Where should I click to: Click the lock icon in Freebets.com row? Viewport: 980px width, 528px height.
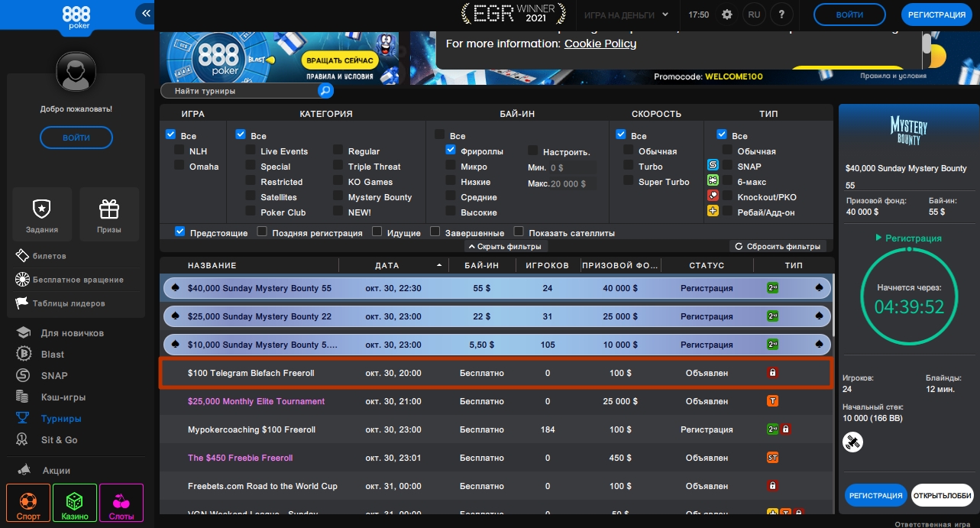coord(772,486)
